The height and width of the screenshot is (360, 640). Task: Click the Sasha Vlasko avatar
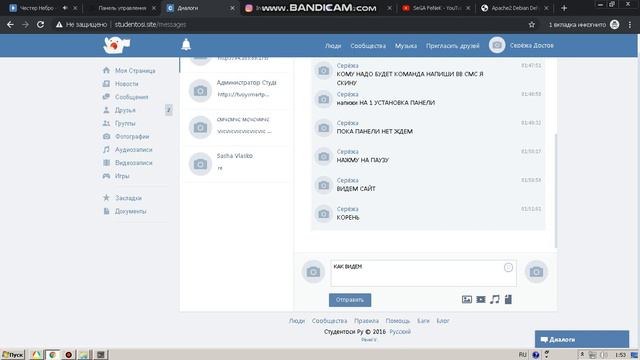(x=200, y=164)
